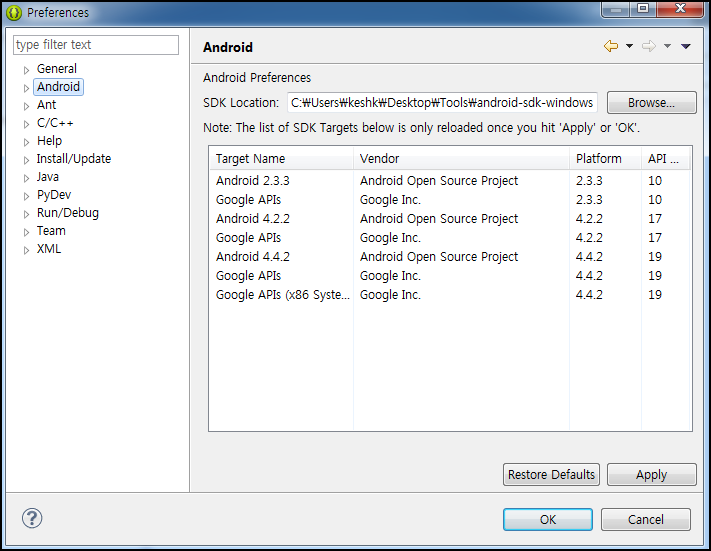Open back history dropdown arrow
This screenshot has width=711, height=551.
(x=629, y=46)
